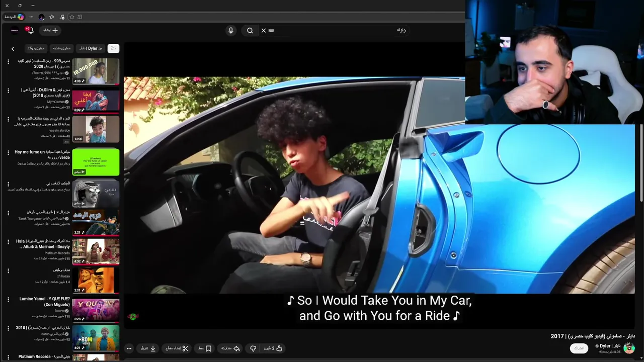Open browser settings three-dots menu
Viewport: 644px width, 362px height.
click(31, 17)
